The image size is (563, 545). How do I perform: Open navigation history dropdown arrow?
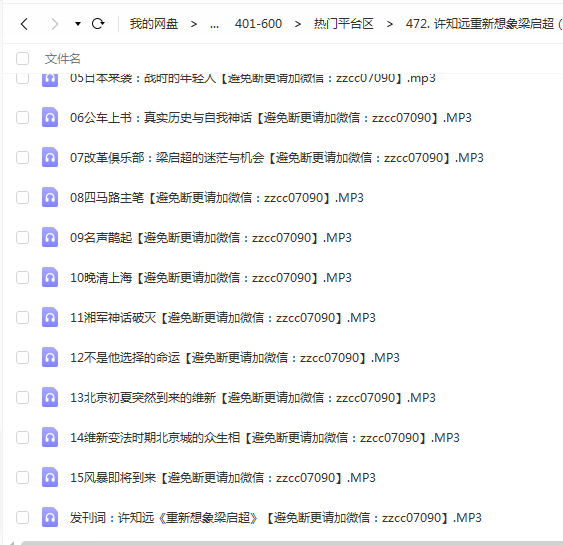(78, 24)
